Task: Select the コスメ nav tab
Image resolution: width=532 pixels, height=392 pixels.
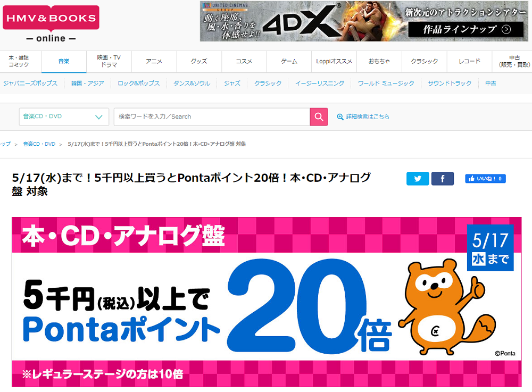Action: tap(244, 61)
